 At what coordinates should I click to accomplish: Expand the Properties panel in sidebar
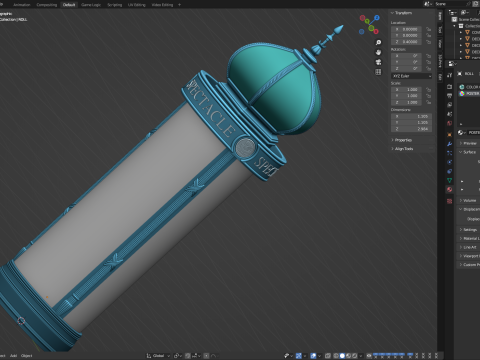[402, 140]
